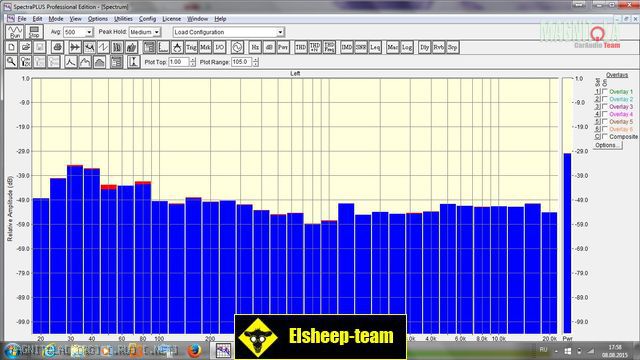Click the open file folder icon
The height and width of the screenshot is (360, 640).
tap(25, 47)
